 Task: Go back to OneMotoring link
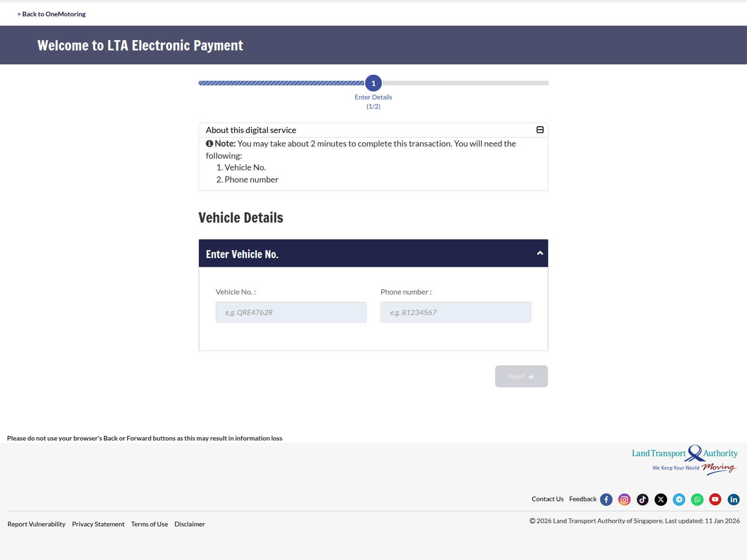tap(52, 14)
